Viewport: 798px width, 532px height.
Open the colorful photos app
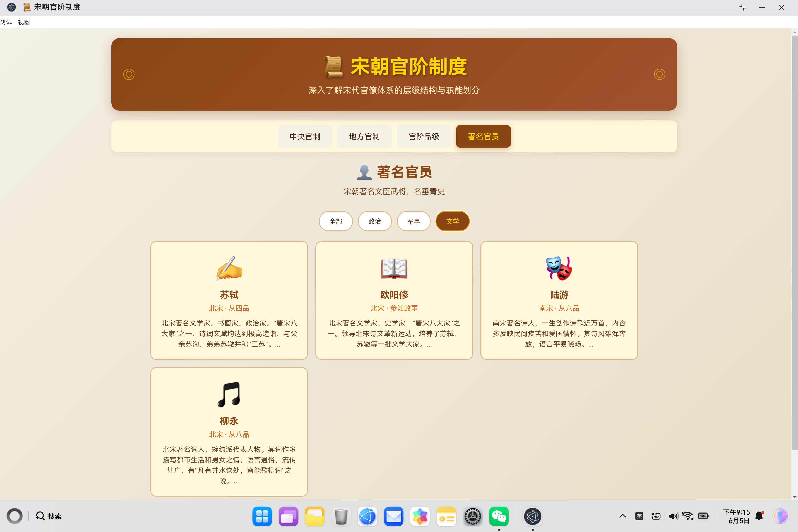[x=420, y=516]
